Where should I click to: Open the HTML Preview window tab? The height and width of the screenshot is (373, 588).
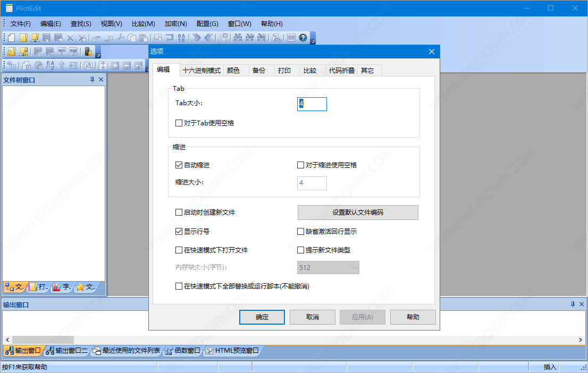[232, 351]
